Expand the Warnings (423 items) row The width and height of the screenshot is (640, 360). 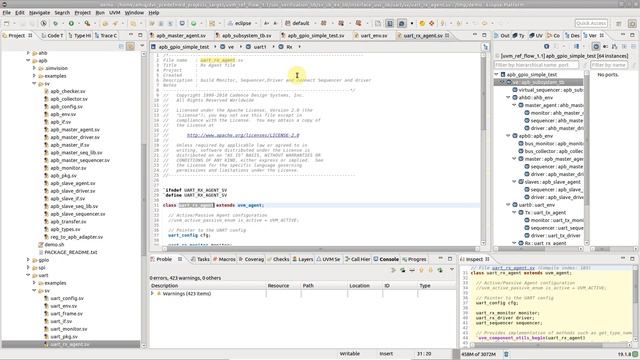coord(153,293)
